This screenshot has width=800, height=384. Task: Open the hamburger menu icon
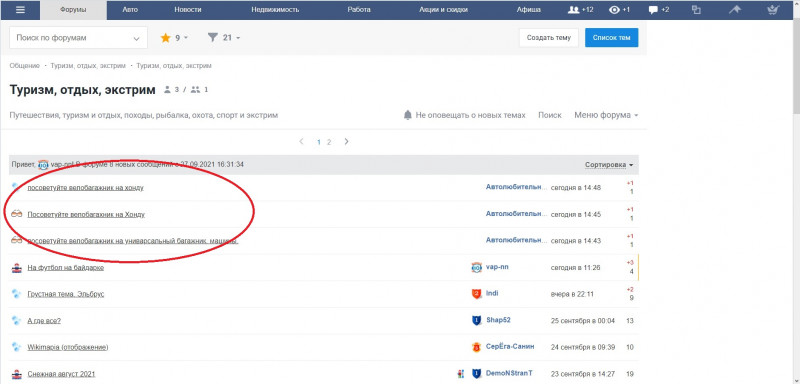20,10
